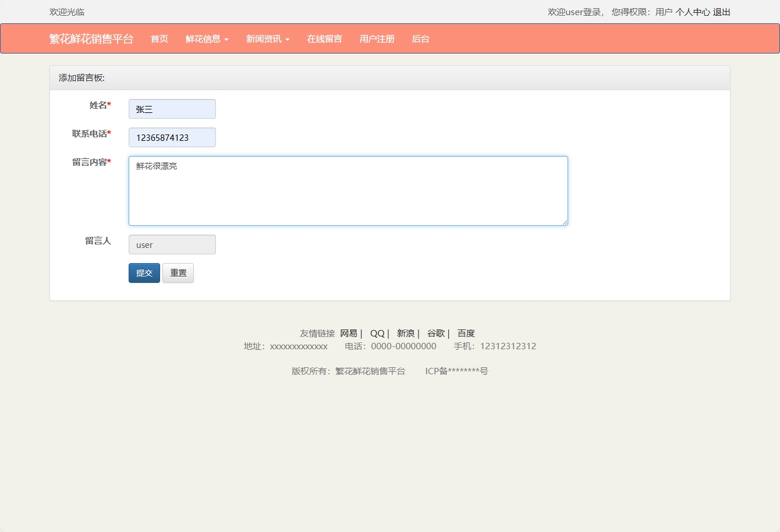The width and height of the screenshot is (780, 532).
Task: Click inside the 姓名 name field
Action: pyautogui.click(x=172, y=109)
